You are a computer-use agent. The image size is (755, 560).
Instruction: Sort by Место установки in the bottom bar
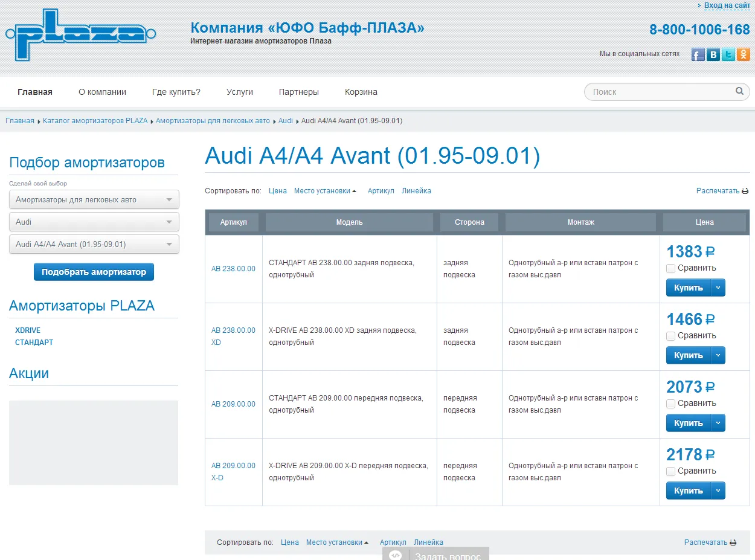point(334,542)
